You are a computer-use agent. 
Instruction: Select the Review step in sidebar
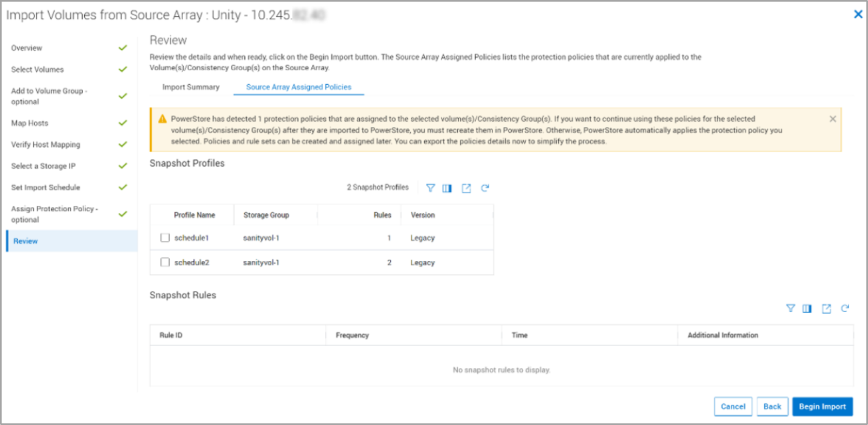pyautogui.click(x=72, y=241)
